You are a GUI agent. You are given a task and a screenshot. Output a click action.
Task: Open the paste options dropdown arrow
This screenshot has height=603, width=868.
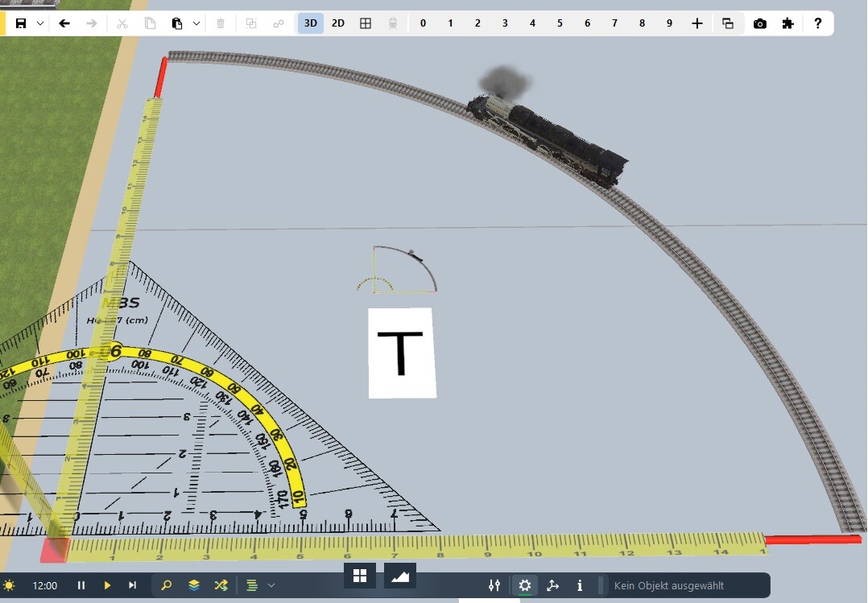196,23
